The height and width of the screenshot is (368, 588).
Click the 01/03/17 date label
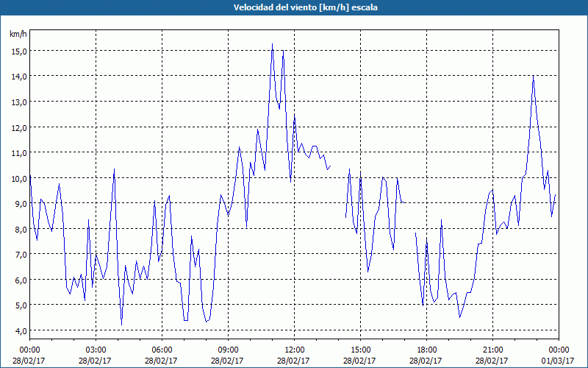[558, 361]
